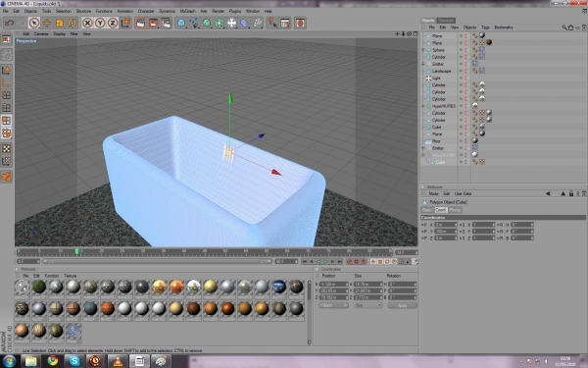Open the Object coordinates mode dropdown
This screenshot has height=368, width=588.
point(333,305)
